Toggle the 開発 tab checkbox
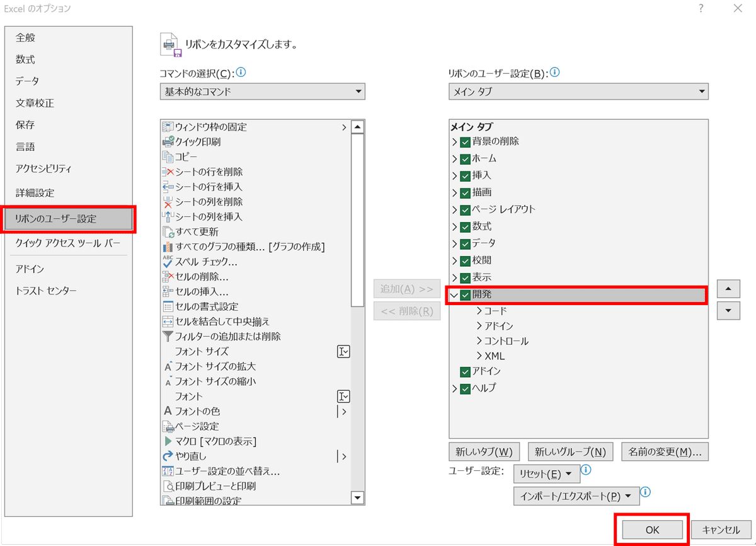Screen dimensions: 756x546 pyautogui.click(x=466, y=294)
